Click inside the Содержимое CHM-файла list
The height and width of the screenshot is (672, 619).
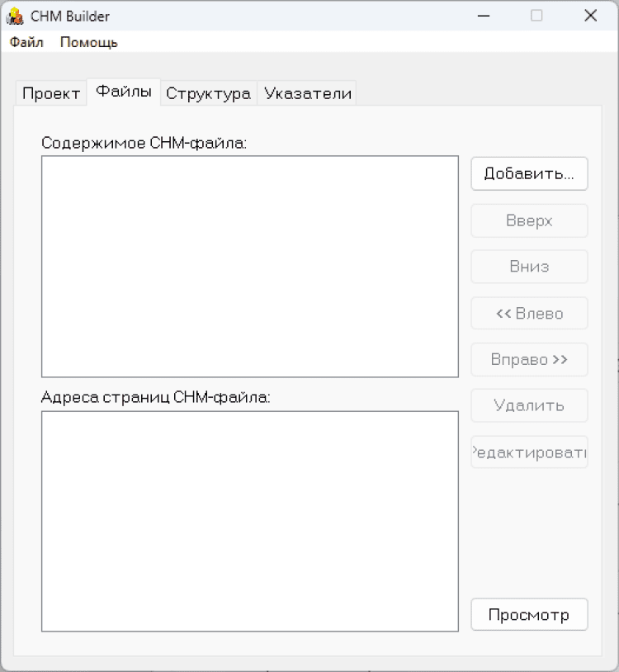pos(249,266)
